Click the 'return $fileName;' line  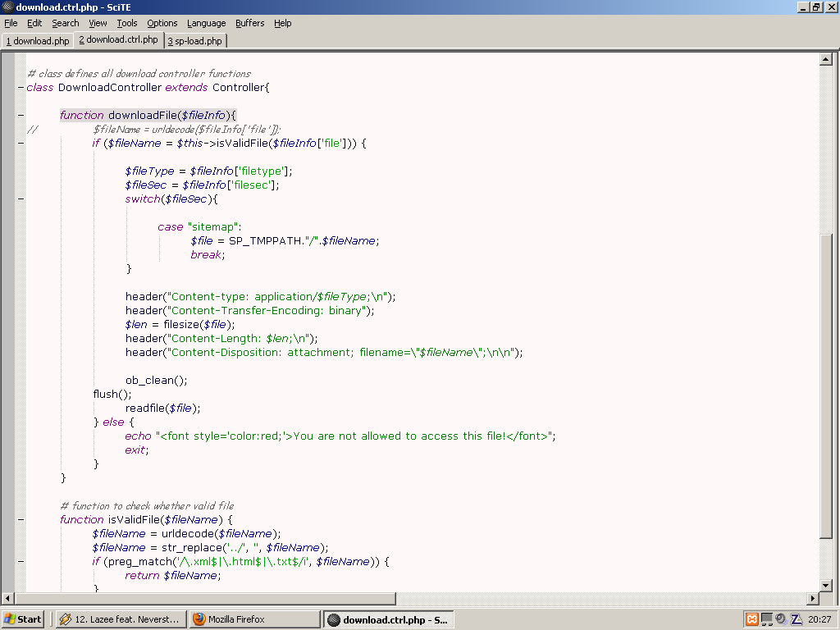pyautogui.click(x=172, y=575)
